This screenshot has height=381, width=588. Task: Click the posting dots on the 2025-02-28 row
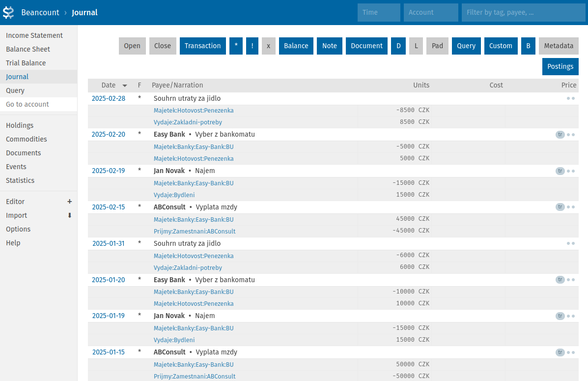(571, 98)
